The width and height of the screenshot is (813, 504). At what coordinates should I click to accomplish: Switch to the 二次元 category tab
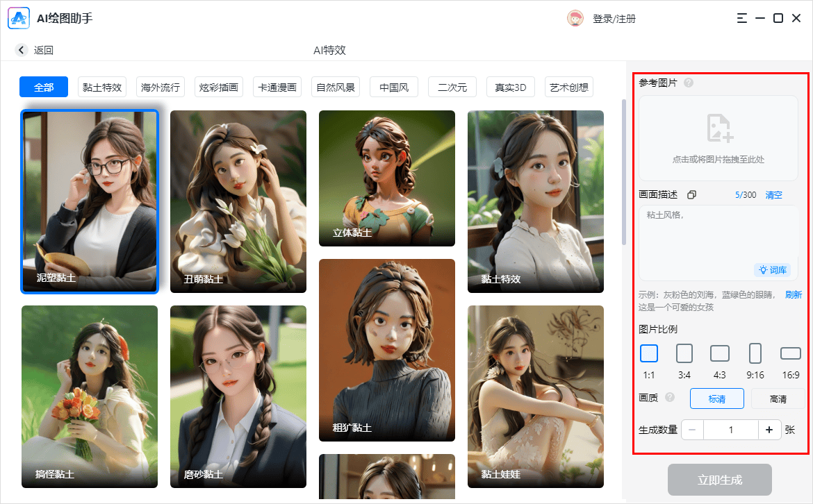click(452, 87)
